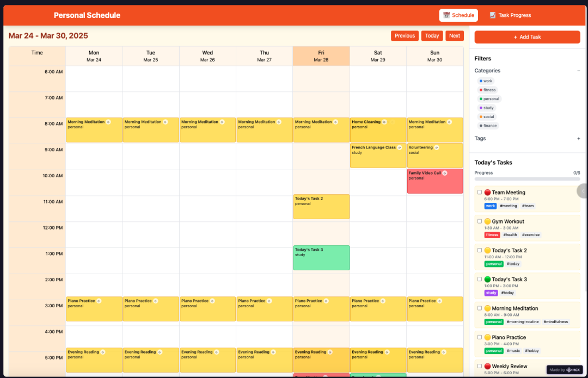Filter by the study category chip
The height and width of the screenshot is (378, 588).
[486, 108]
